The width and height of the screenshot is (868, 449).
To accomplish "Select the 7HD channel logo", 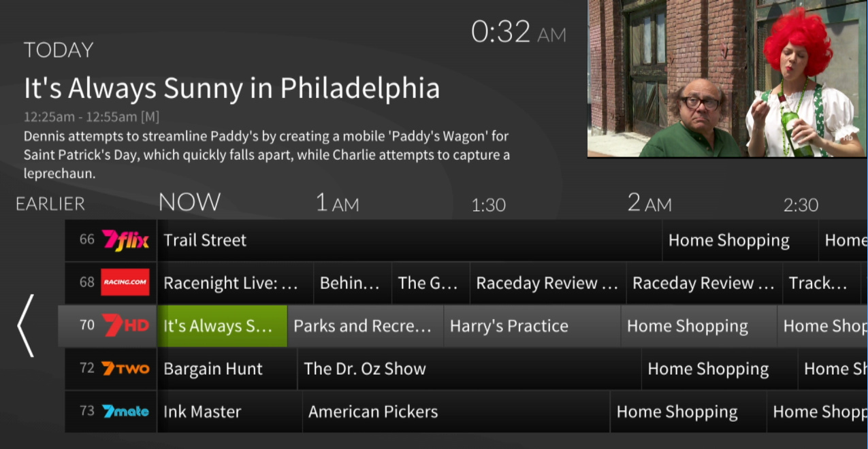I will (125, 326).
